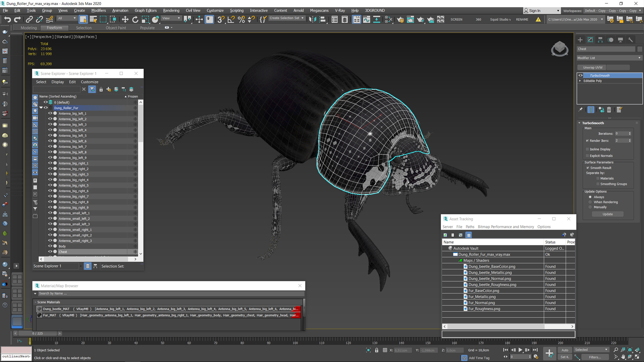Open Customize menu in Scene Explorer
644x362 pixels.
click(90, 82)
